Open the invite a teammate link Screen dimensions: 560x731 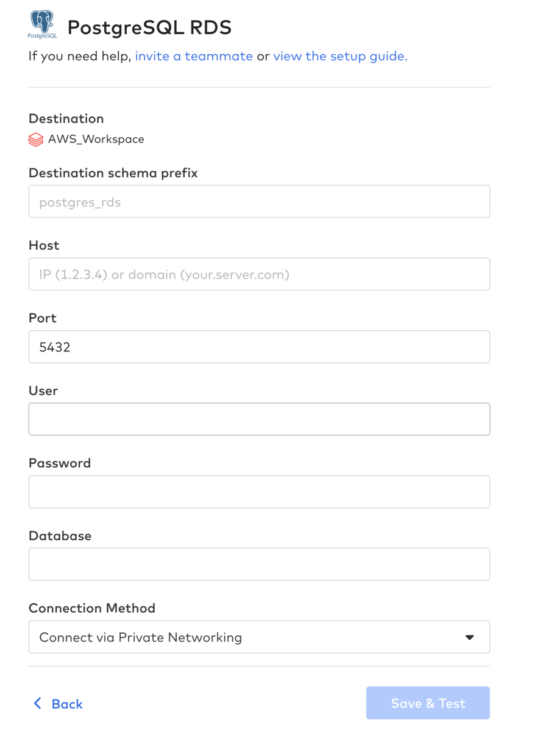pos(194,56)
